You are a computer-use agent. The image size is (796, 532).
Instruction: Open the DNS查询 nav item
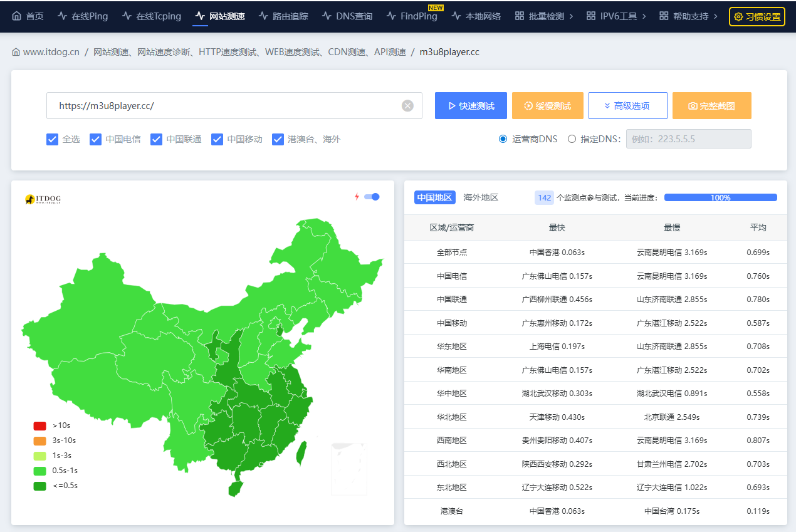pos(347,16)
